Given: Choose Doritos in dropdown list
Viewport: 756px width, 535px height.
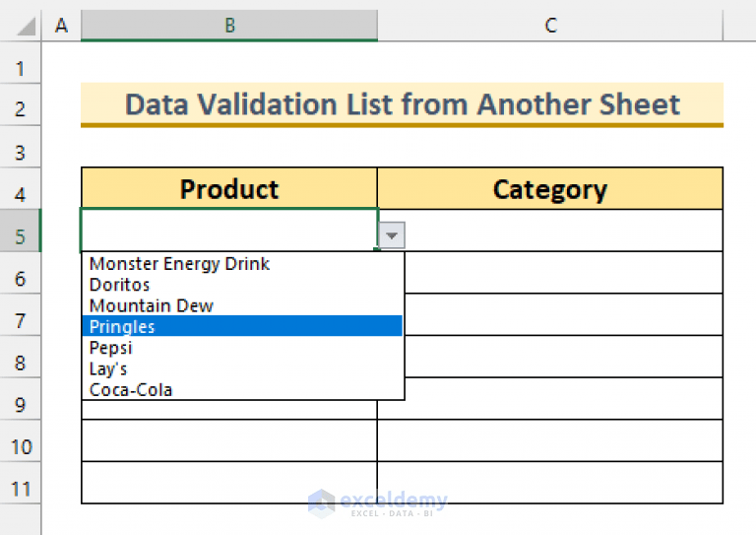Looking at the screenshot, I should coord(242,285).
